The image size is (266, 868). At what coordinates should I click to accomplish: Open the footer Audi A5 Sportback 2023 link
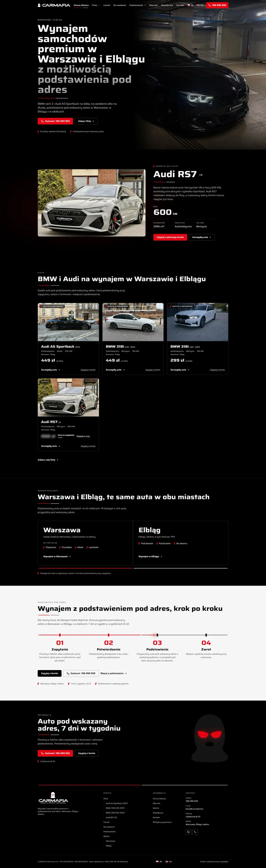(117, 803)
